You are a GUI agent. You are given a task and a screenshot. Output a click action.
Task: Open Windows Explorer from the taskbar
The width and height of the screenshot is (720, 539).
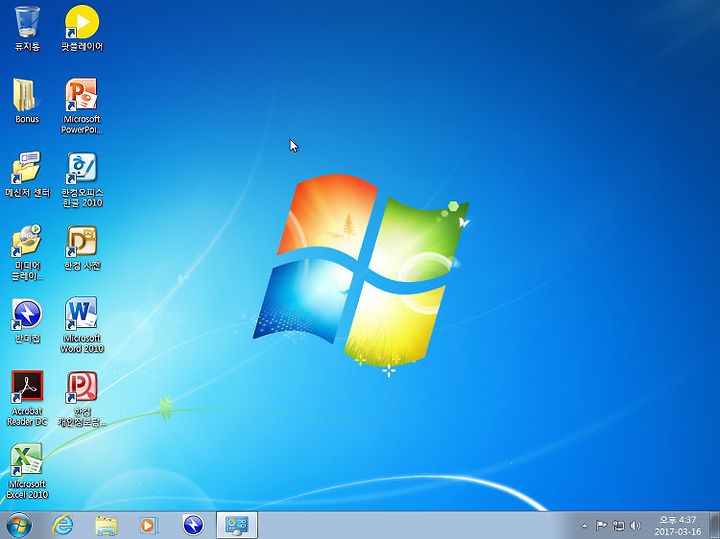pos(106,525)
